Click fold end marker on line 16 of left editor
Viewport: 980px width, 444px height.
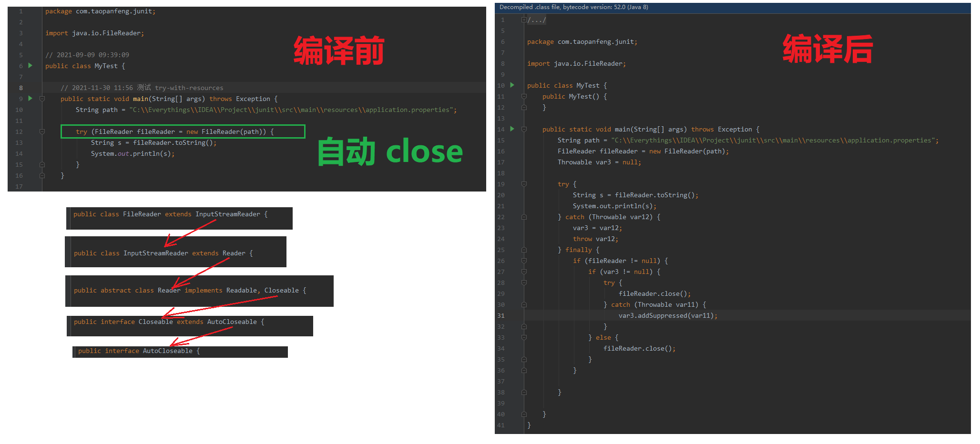click(42, 175)
